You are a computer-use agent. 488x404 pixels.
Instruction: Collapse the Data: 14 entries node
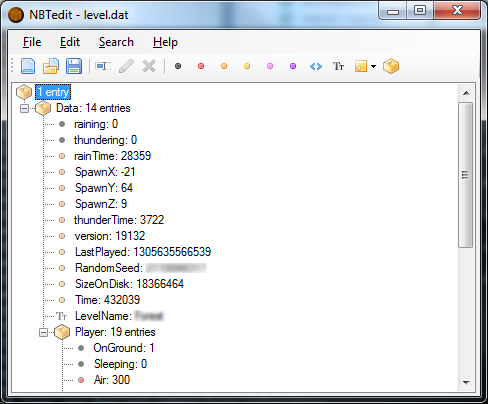pyautogui.click(x=24, y=108)
